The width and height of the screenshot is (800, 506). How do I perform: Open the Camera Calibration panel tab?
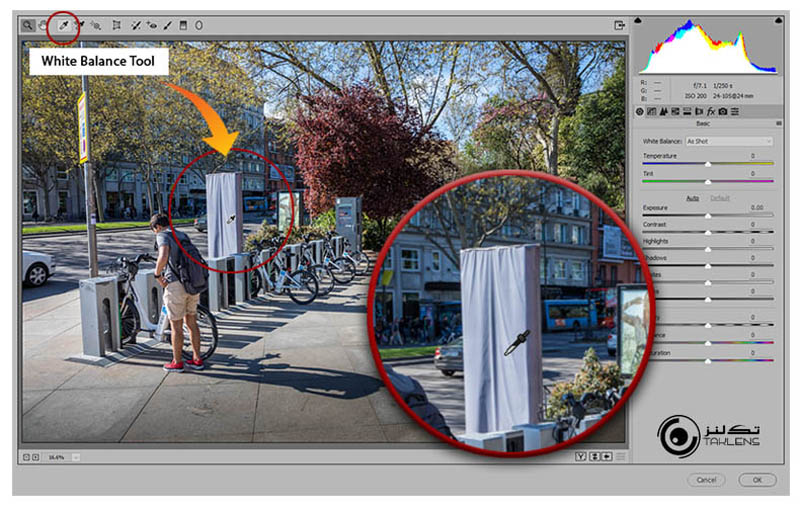722,111
